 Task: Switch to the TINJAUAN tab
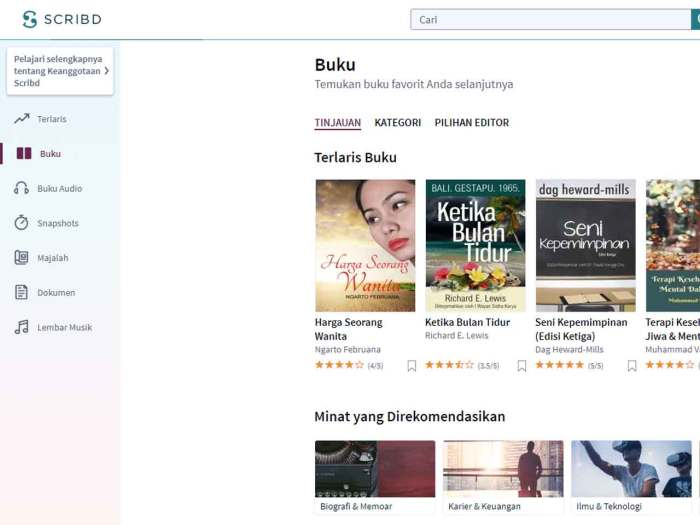point(338,123)
